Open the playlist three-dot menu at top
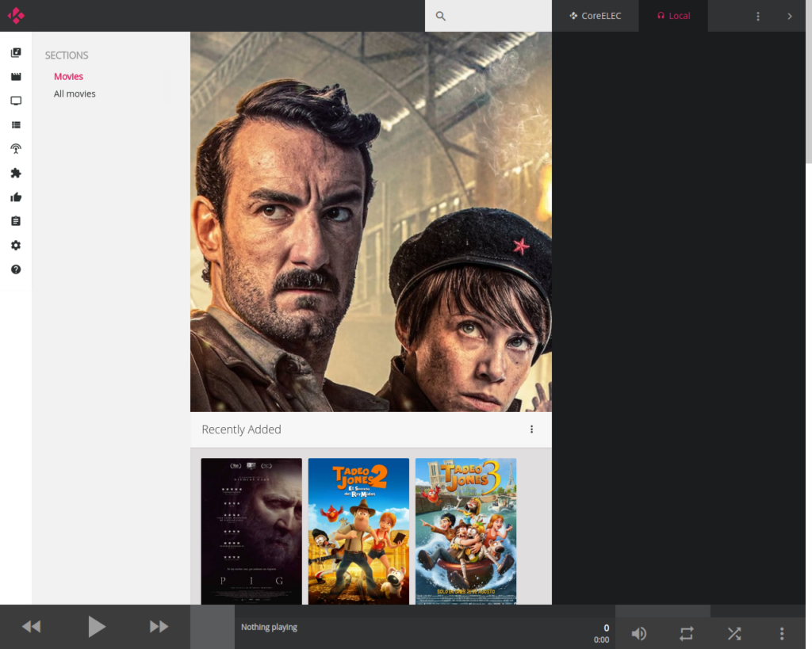 (x=758, y=16)
